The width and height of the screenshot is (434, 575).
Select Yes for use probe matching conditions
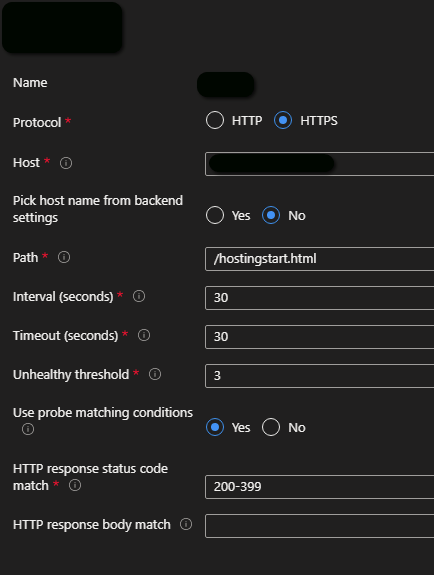(x=215, y=427)
